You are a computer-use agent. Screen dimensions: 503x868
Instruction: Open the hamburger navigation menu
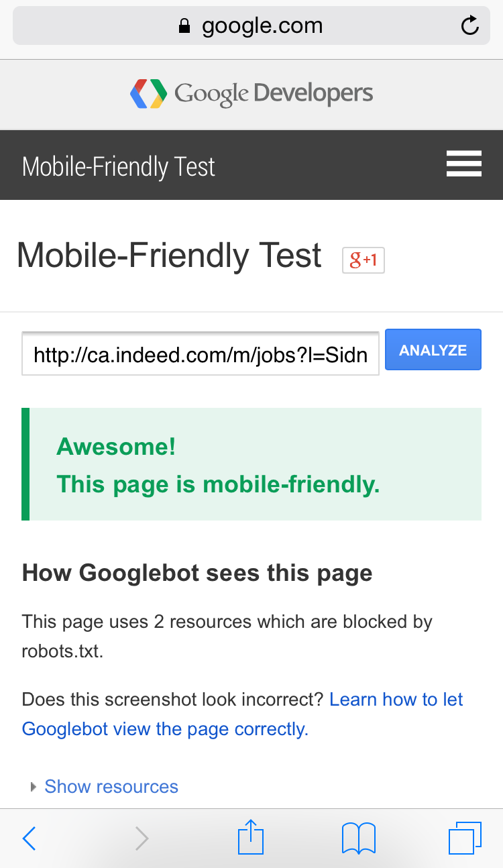coord(463,164)
